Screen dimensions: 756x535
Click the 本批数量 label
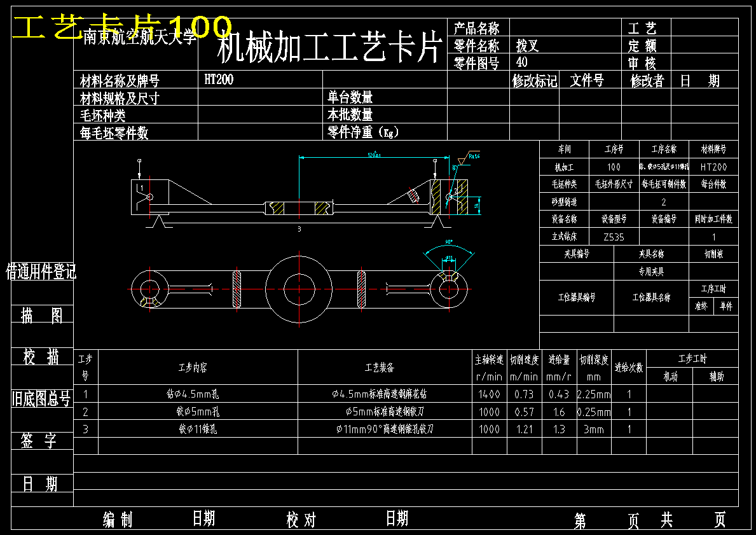(350, 115)
